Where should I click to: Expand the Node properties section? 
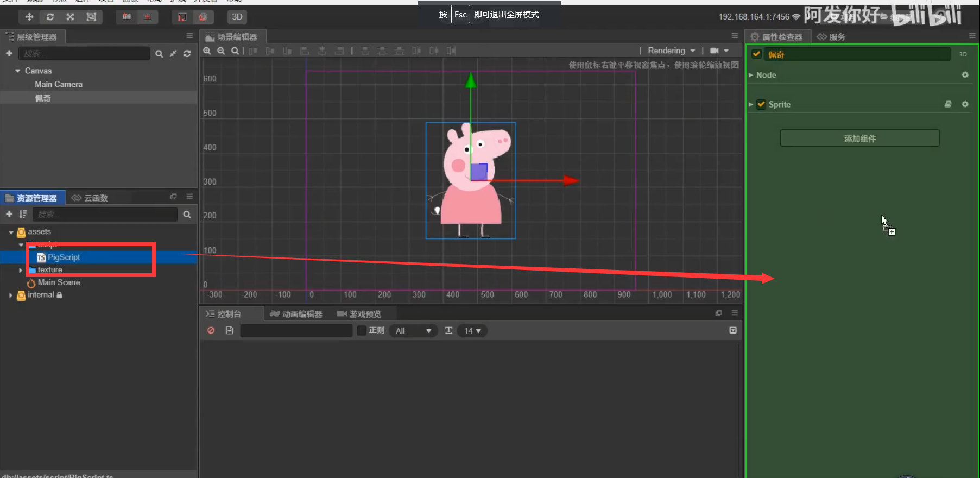point(751,75)
